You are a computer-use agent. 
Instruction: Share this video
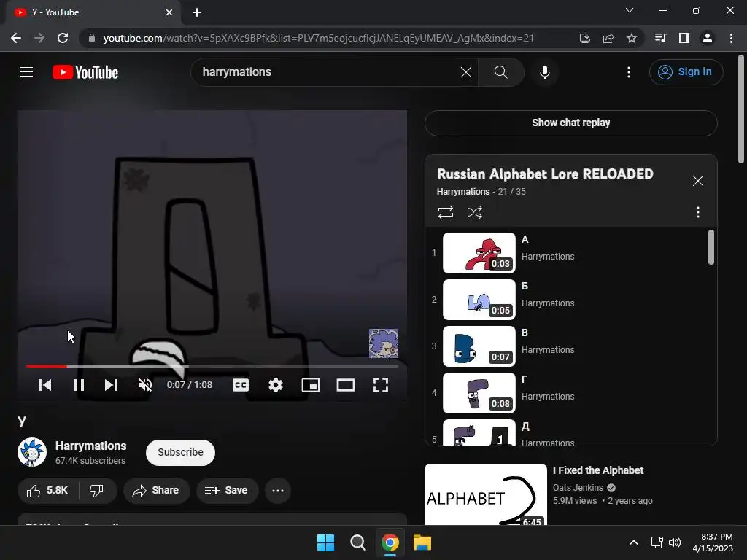[156, 491]
